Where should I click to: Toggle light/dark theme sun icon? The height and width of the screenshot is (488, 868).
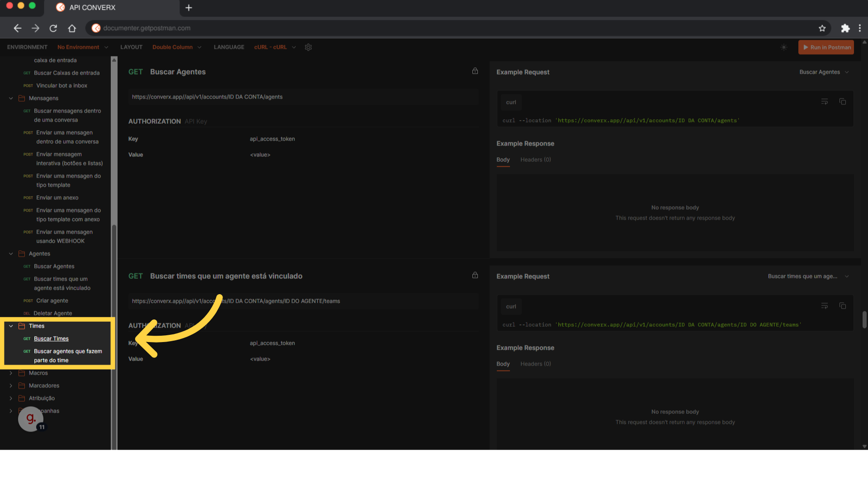point(784,47)
